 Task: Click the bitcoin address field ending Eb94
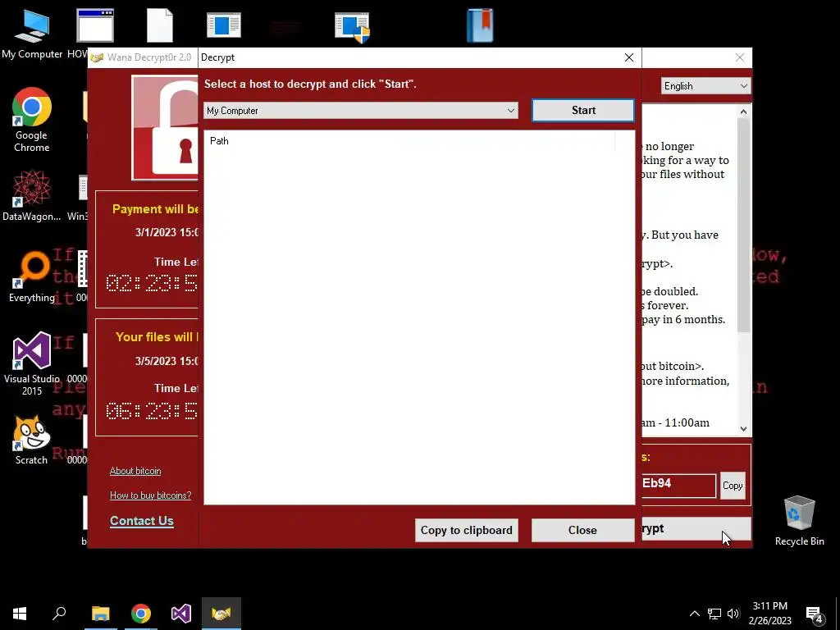(x=678, y=486)
